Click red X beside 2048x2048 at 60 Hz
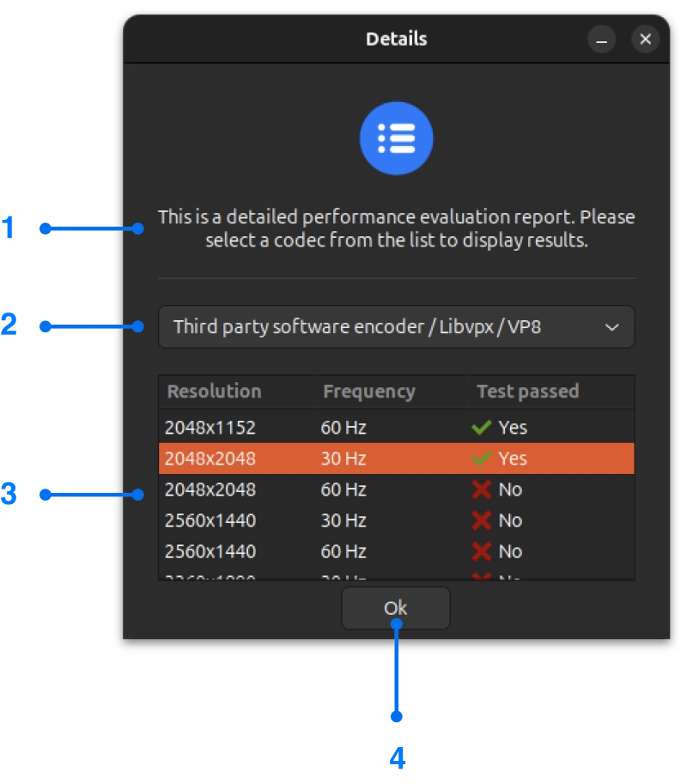This screenshot has width=687, height=784. [x=483, y=489]
